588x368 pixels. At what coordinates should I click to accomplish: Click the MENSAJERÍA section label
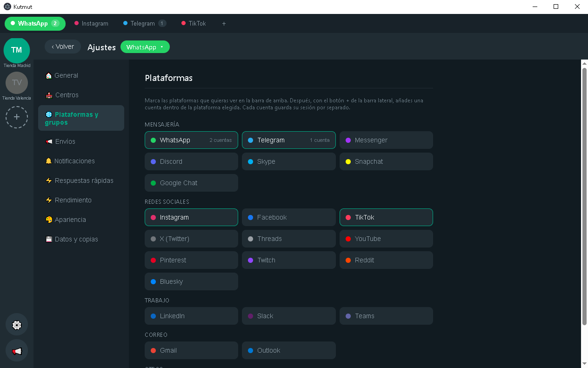pos(162,125)
